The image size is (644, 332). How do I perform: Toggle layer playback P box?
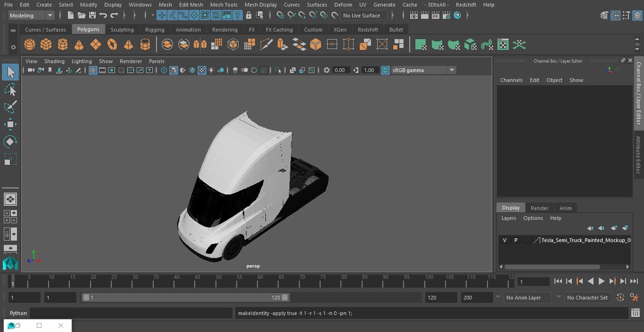[515, 240]
